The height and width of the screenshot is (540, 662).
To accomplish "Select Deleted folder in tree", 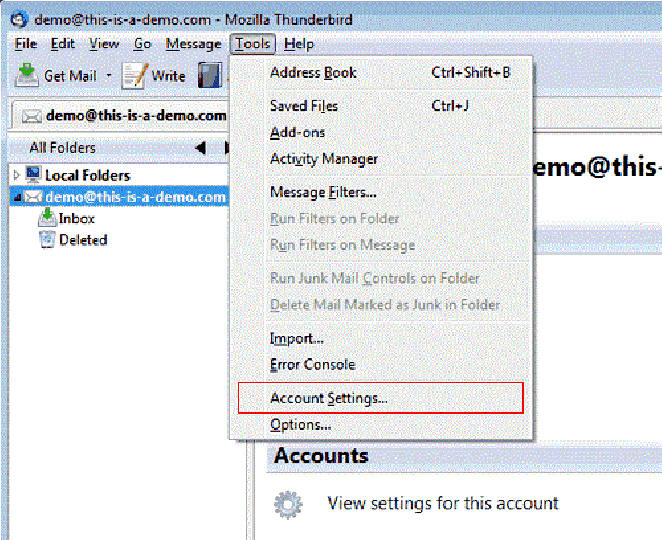I will click(83, 240).
